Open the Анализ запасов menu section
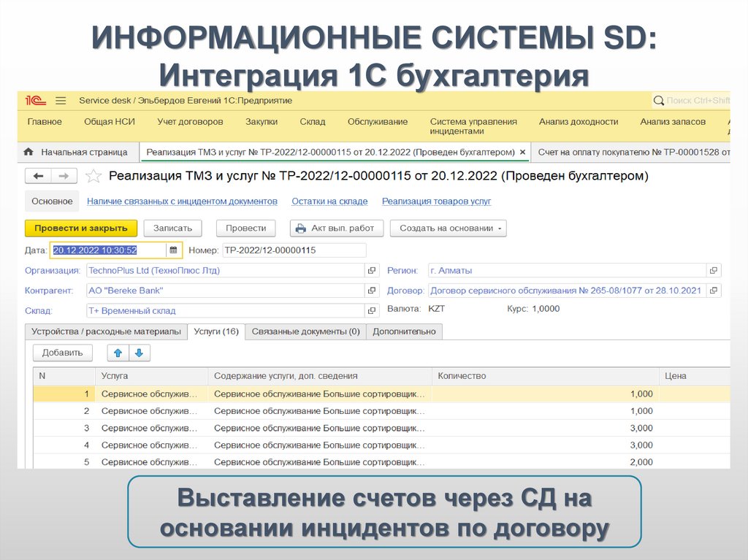 tap(673, 122)
